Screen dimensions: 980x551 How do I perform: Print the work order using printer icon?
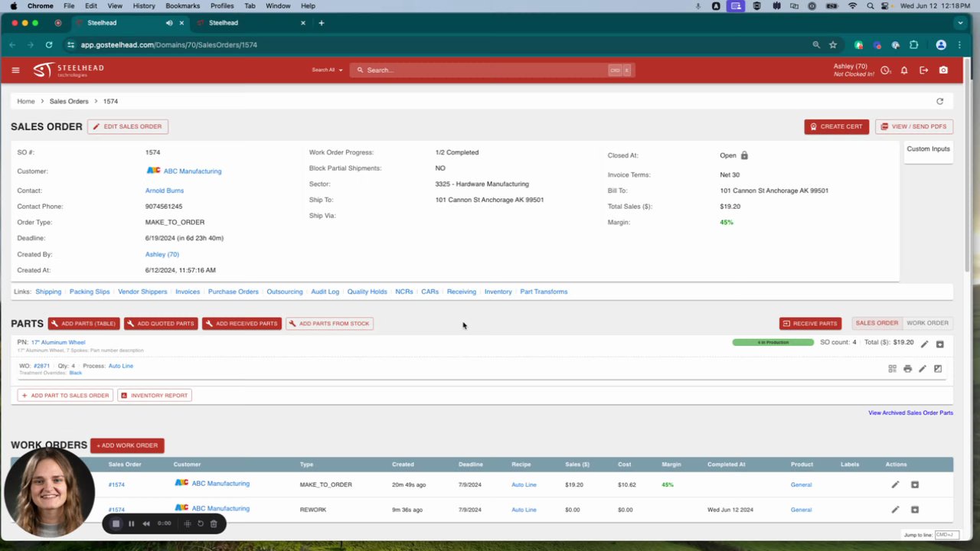point(907,369)
